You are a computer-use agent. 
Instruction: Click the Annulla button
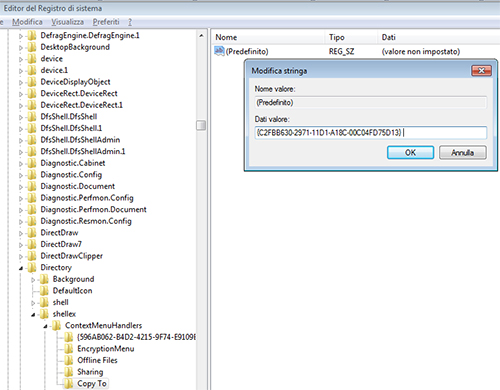(463, 153)
